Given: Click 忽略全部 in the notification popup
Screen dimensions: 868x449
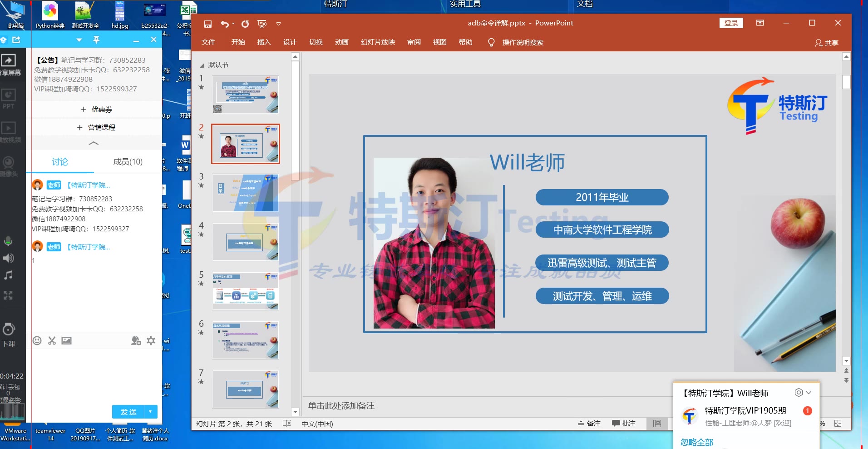Looking at the screenshot, I should tap(696, 442).
